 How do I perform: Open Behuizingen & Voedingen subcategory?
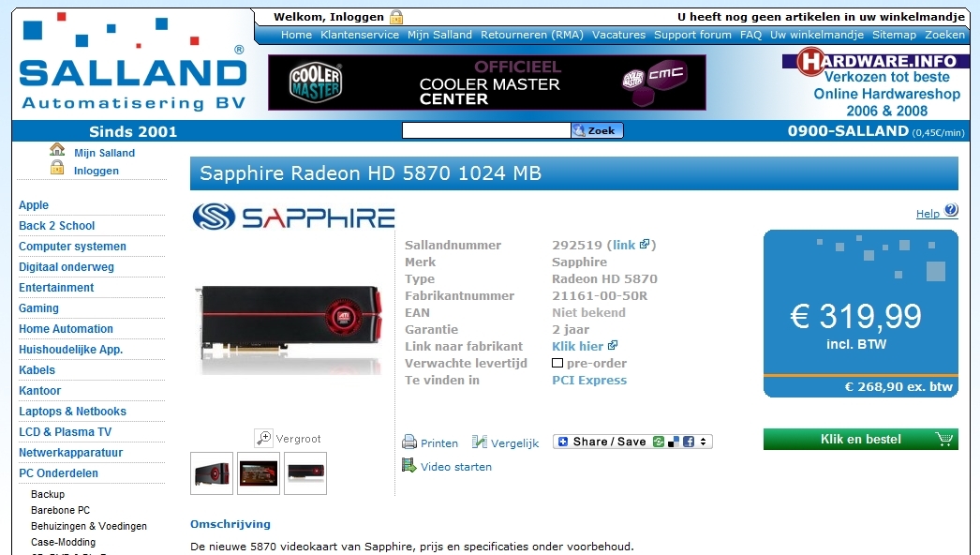point(89,526)
